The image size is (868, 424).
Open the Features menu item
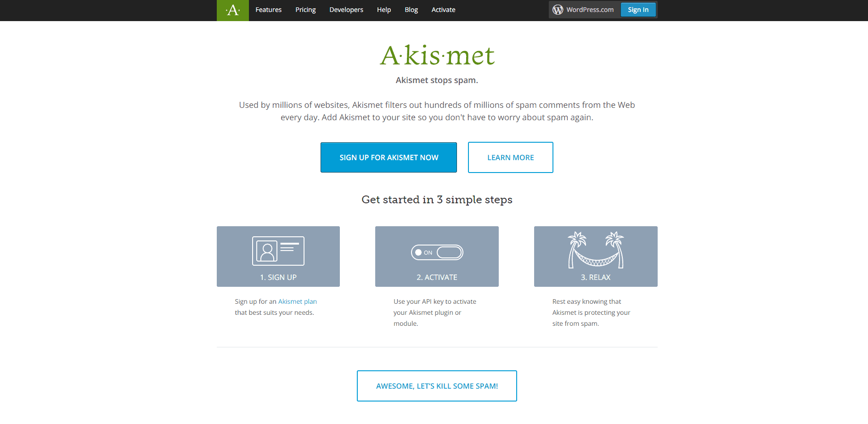pyautogui.click(x=269, y=10)
